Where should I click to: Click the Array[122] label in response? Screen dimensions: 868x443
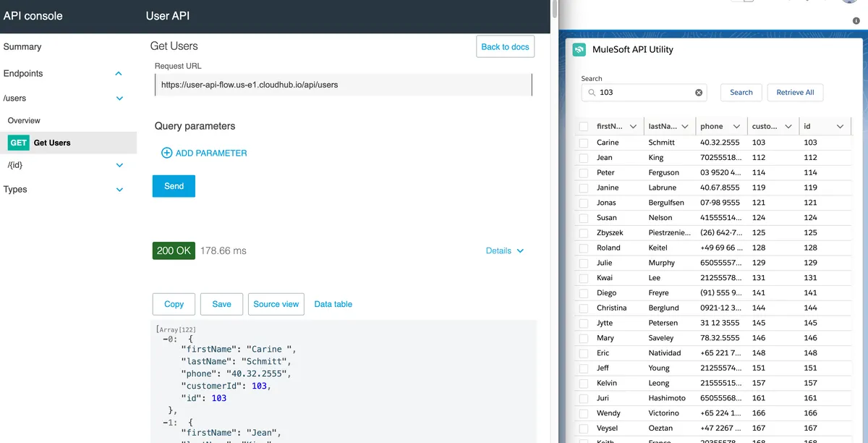[x=177, y=329]
